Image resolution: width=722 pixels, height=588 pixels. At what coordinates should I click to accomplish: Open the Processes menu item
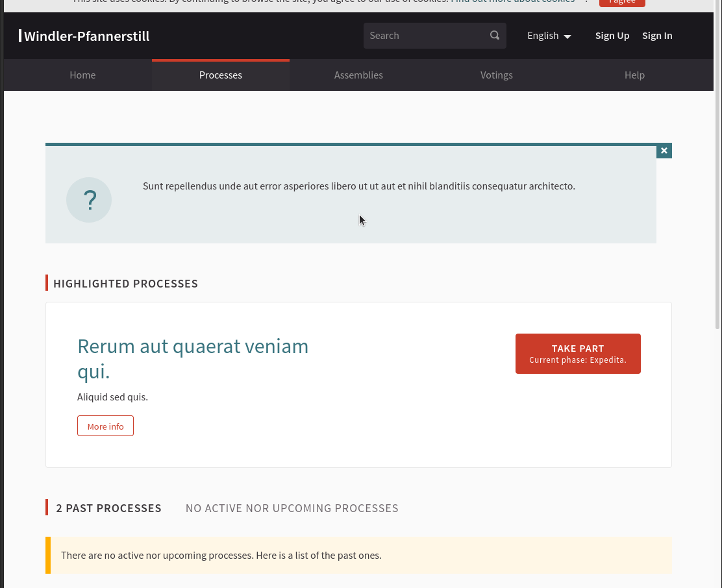coord(221,75)
